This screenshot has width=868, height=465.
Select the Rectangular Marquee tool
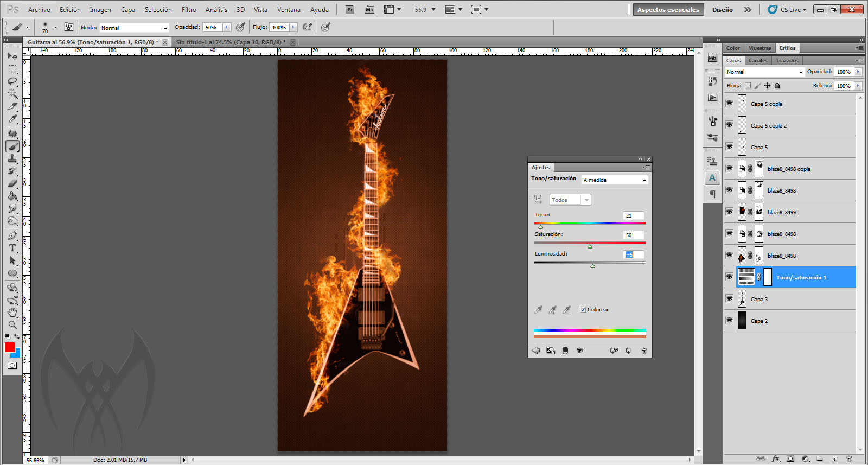(12, 69)
